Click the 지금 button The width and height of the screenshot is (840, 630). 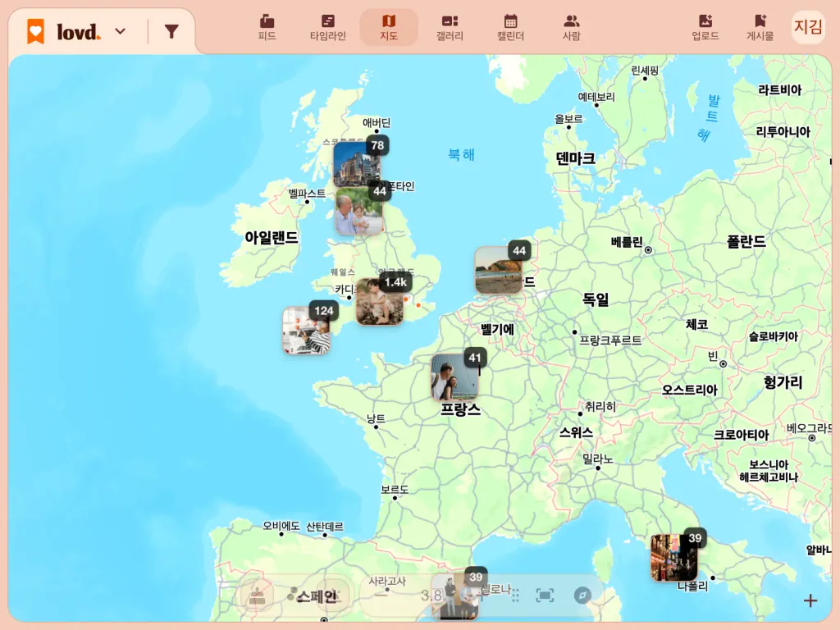click(x=808, y=26)
